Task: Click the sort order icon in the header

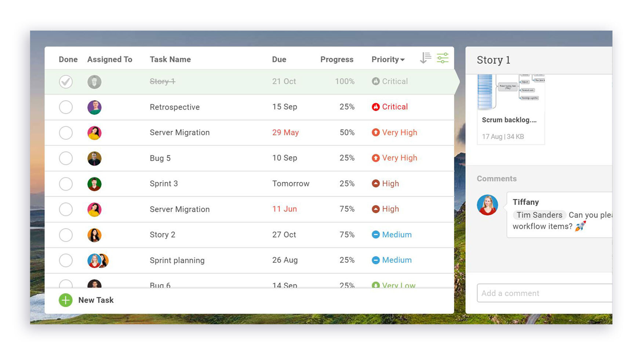Action: (x=425, y=58)
